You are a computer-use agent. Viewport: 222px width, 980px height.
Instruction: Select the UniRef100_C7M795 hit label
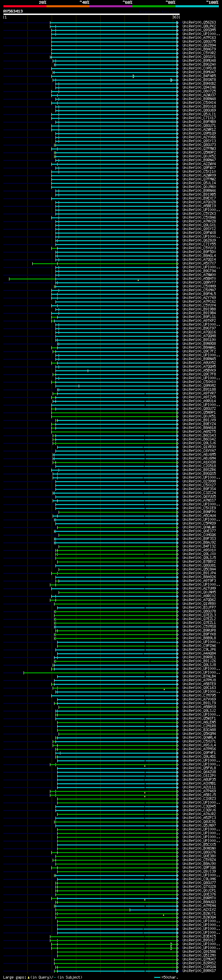(199, 695)
